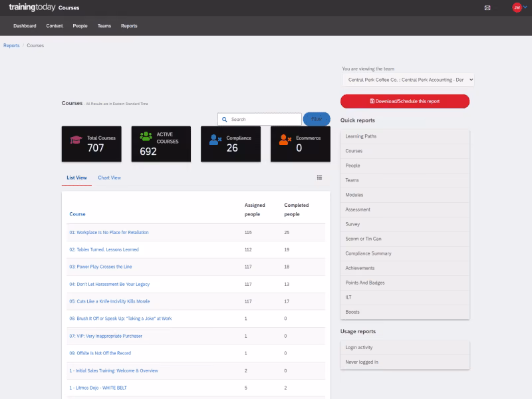Image resolution: width=532 pixels, height=399 pixels.
Task: Click the blue Filter button
Action: [x=317, y=119]
